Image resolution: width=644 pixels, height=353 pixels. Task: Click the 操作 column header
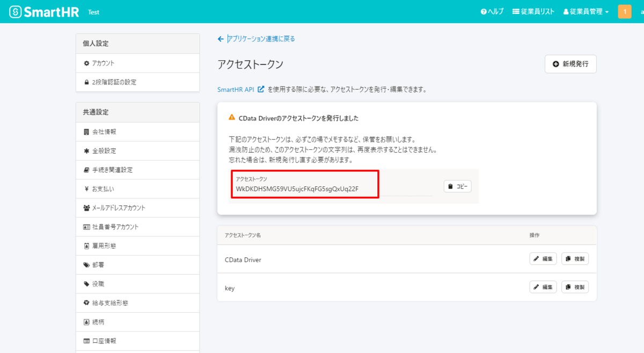coord(535,236)
